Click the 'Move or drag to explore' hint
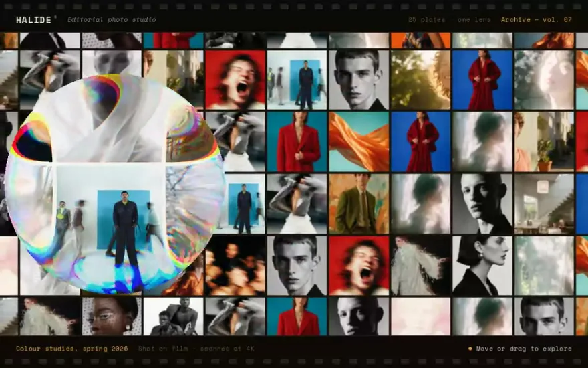588x368 pixels. (524, 349)
